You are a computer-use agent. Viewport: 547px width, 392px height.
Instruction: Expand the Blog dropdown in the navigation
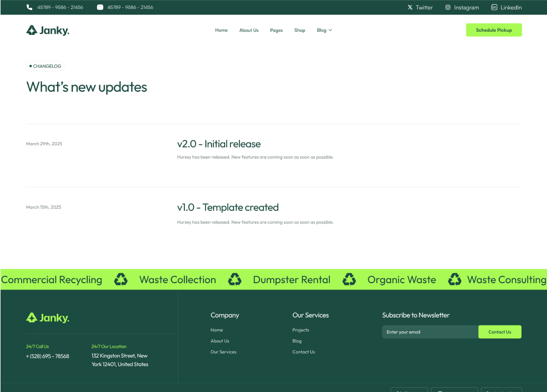click(x=325, y=30)
